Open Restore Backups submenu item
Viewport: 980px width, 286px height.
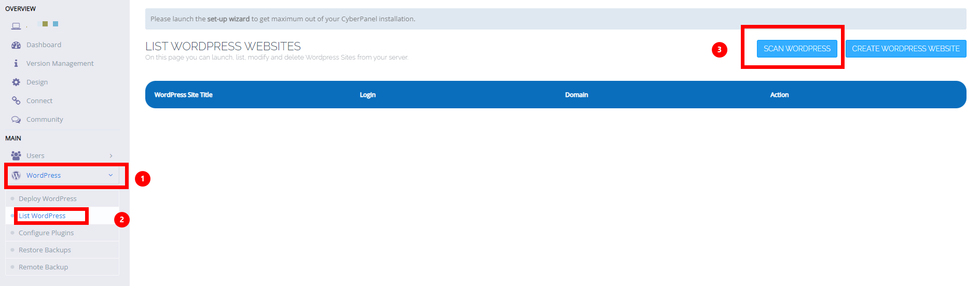point(45,250)
